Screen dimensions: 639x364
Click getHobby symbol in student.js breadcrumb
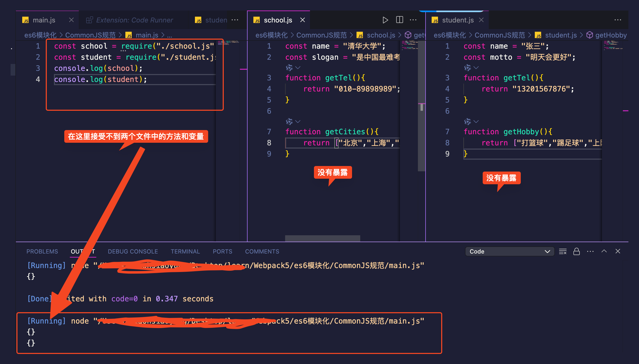[x=611, y=35]
